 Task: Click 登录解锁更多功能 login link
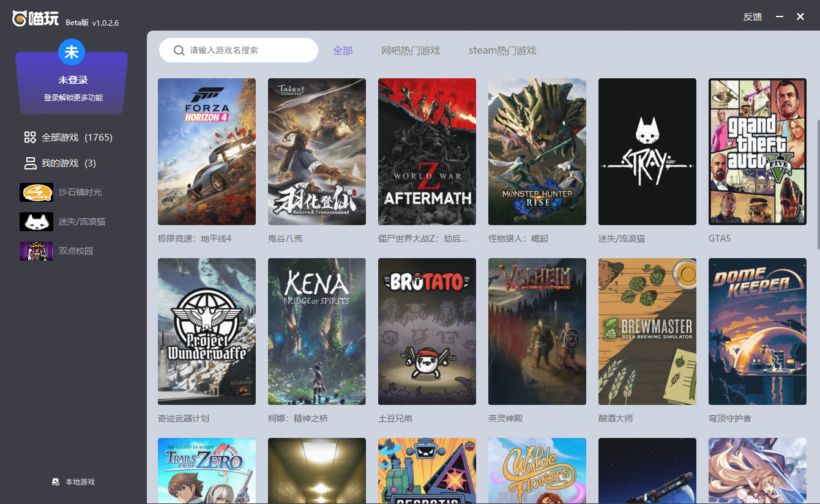pyautogui.click(x=73, y=98)
